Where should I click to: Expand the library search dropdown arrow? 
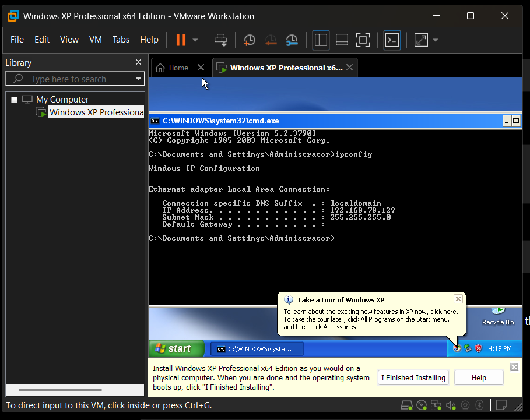point(138,79)
